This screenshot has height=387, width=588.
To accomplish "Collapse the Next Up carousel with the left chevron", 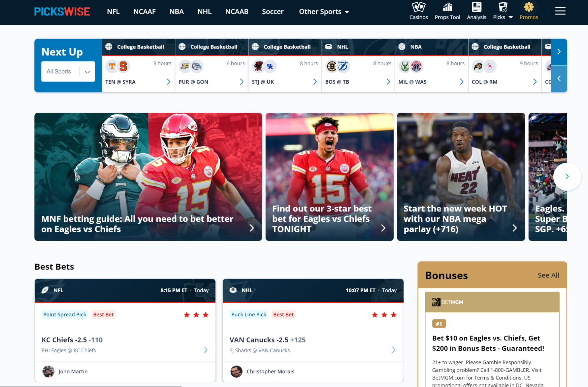I will (x=559, y=78).
